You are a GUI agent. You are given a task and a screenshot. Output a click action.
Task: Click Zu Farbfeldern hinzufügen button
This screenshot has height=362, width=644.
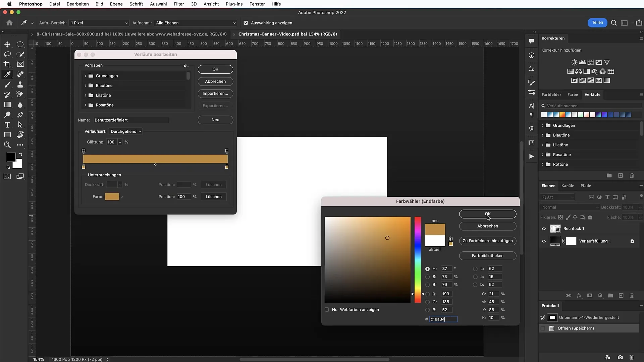(x=487, y=240)
